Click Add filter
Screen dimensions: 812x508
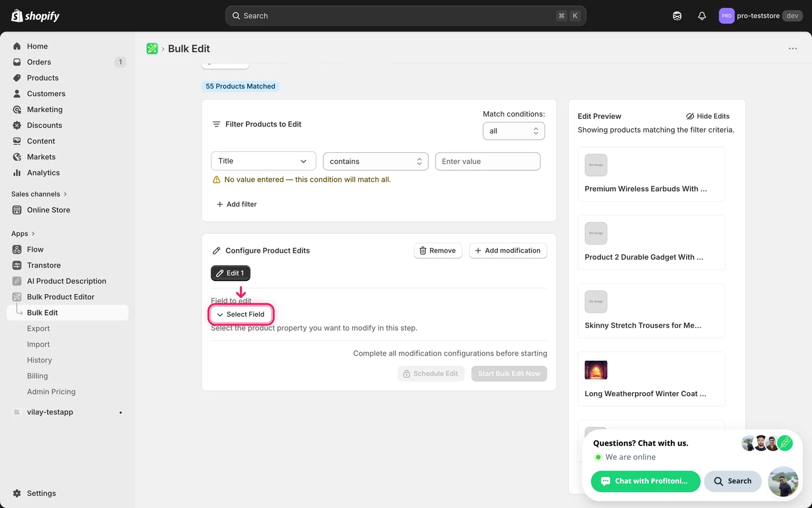(236, 204)
